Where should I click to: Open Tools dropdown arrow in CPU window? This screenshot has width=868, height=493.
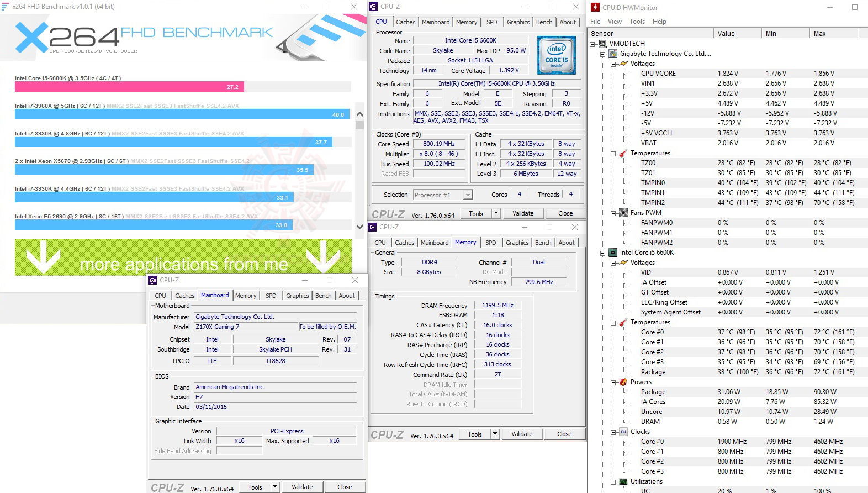(x=496, y=213)
